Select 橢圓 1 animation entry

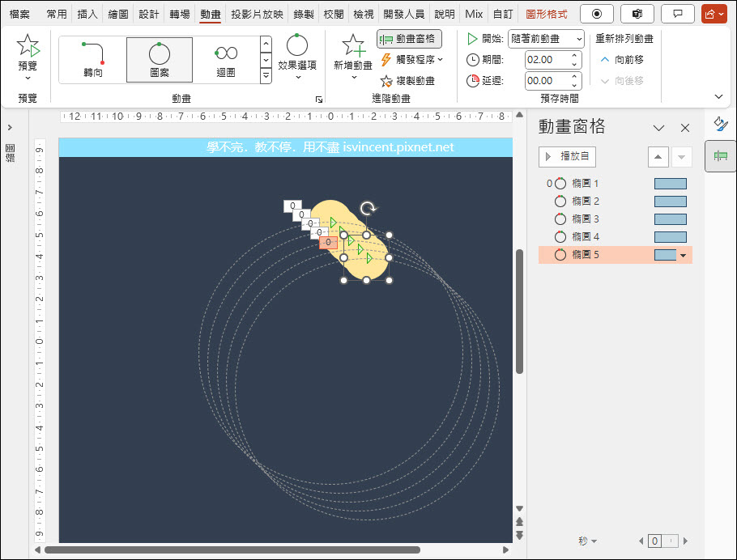click(x=615, y=184)
